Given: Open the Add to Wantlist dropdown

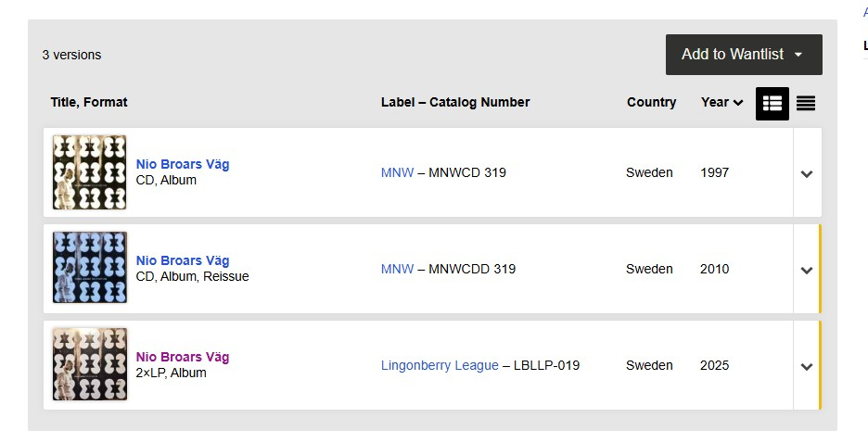Looking at the screenshot, I should click(x=744, y=55).
